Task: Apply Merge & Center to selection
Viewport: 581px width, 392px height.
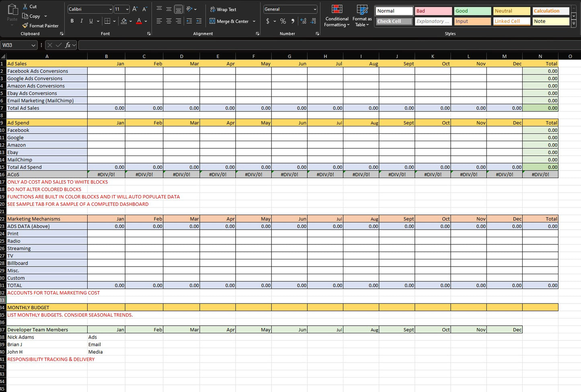Action: [x=230, y=21]
